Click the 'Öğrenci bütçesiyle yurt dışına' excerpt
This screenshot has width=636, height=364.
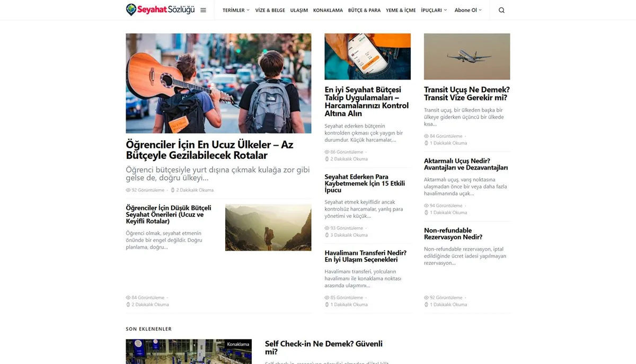[218, 174]
